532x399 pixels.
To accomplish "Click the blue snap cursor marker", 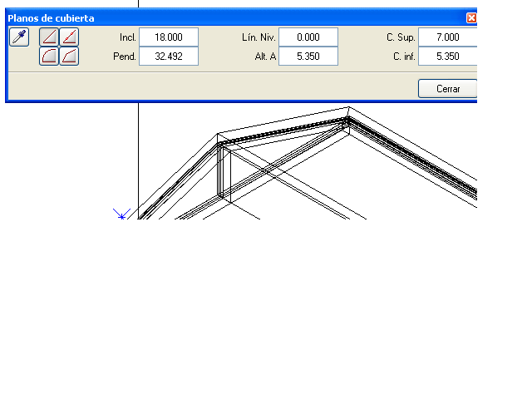I will click(x=122, y=214).
